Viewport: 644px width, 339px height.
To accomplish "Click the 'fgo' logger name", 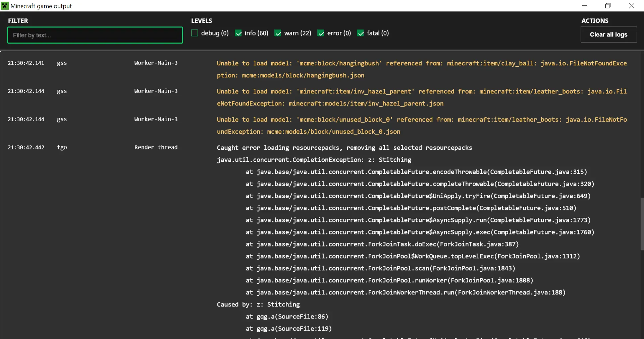I will [62, 147].
